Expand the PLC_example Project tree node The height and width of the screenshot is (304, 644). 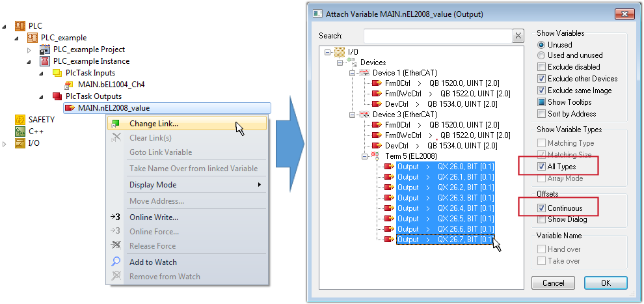click(x=29, y=49)
